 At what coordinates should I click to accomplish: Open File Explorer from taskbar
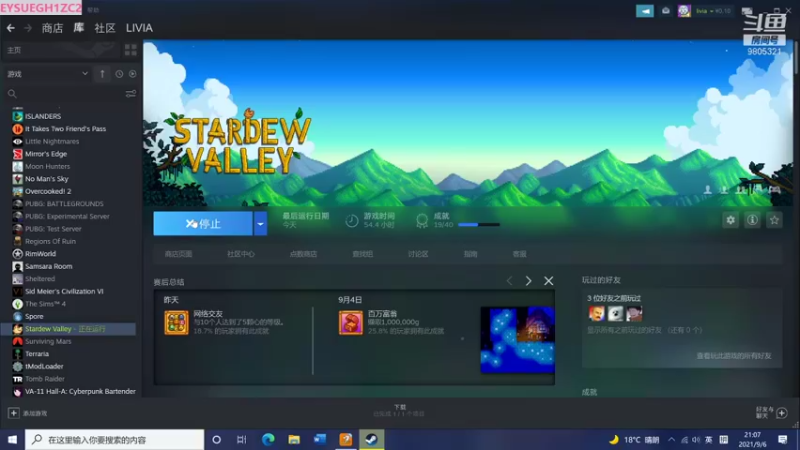[x=294, y=439]
